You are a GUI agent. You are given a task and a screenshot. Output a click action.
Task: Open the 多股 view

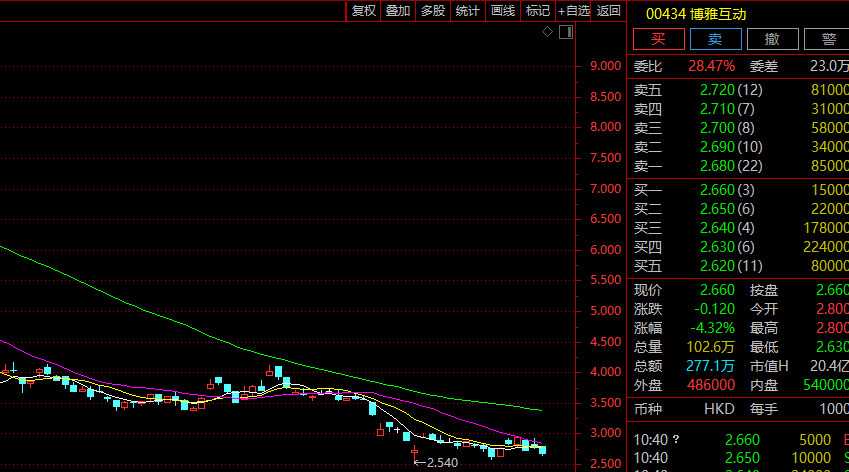[x=433, y=11]
